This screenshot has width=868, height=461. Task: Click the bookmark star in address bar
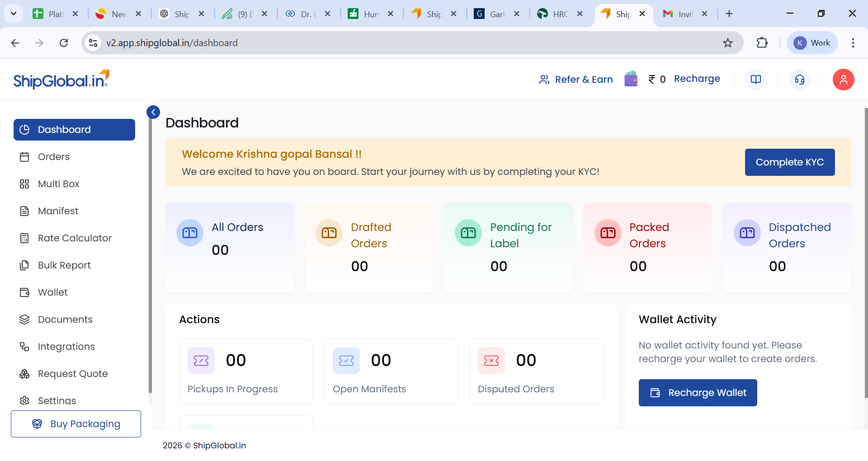728,43
